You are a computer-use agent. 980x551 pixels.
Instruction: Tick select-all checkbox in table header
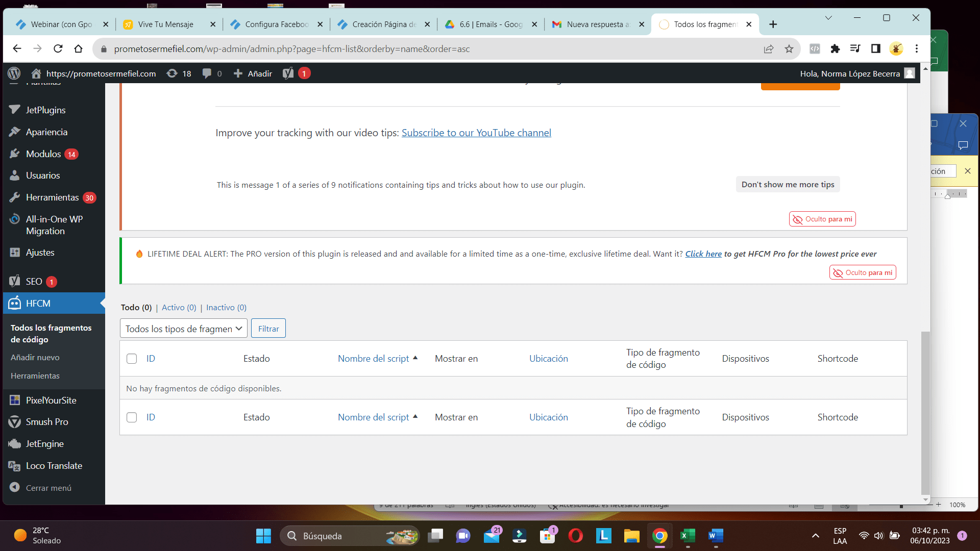[x=132, y=359]
